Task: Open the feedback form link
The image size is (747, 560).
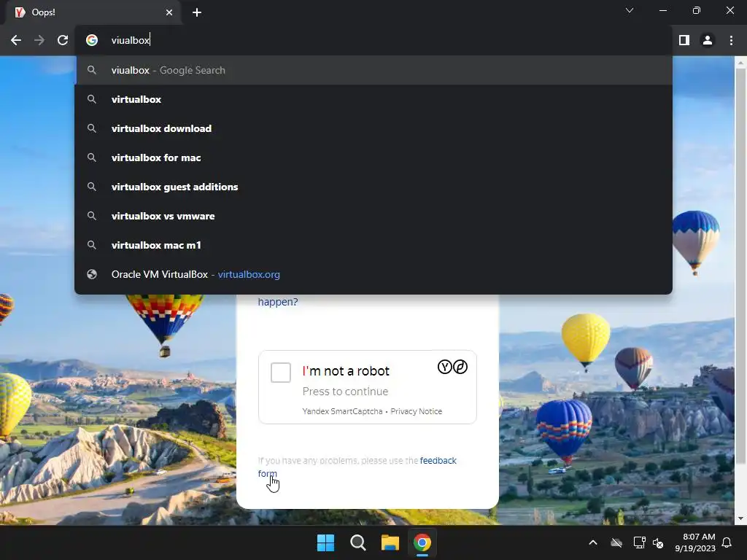Action: (438, 461)
